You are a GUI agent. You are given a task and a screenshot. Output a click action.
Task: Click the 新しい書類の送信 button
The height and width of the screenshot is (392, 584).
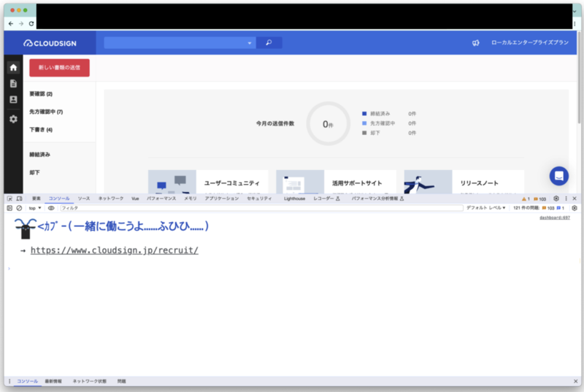60,68
